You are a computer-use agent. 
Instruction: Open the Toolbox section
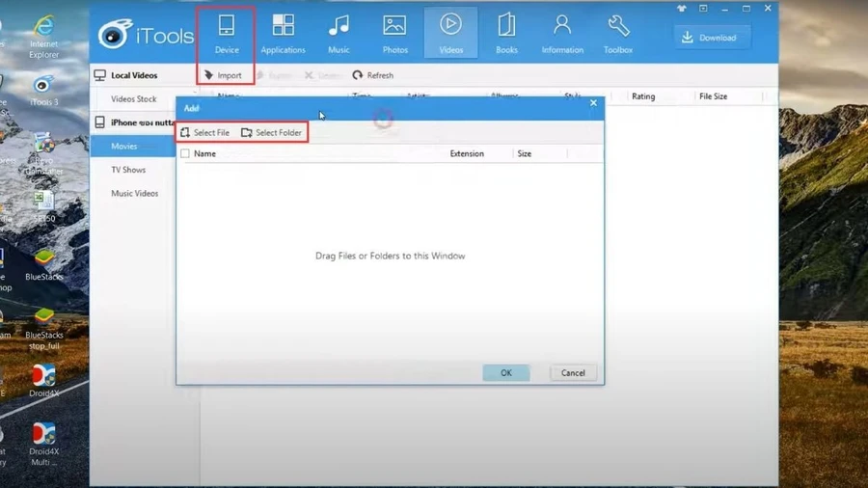[x=618, y=35]
